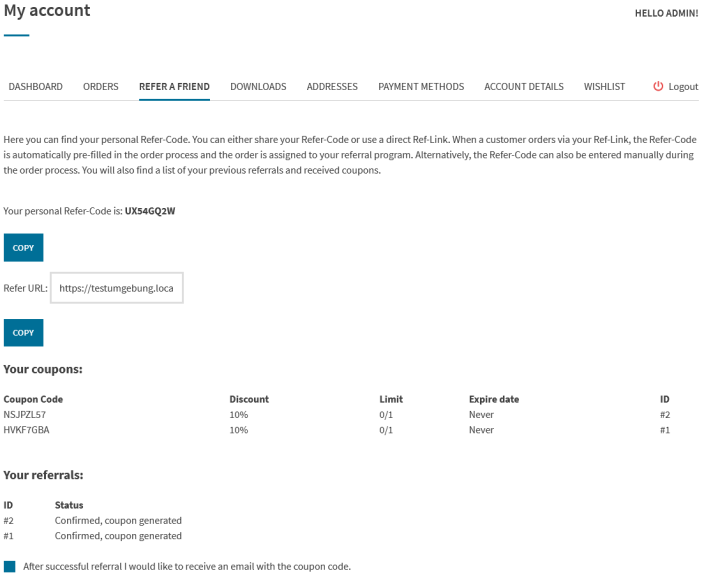
Task: Click coupon code NSJPZL57
Action: [x=26, y=414]
